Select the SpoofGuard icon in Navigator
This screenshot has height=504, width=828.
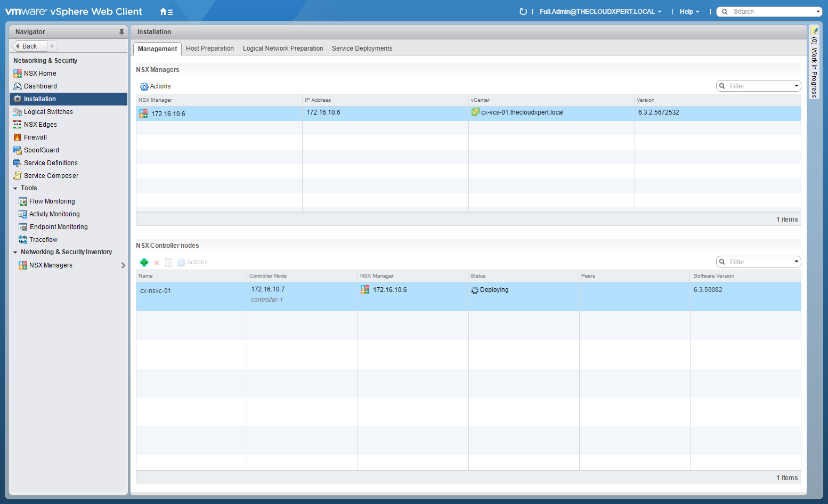tap(18, 150)
